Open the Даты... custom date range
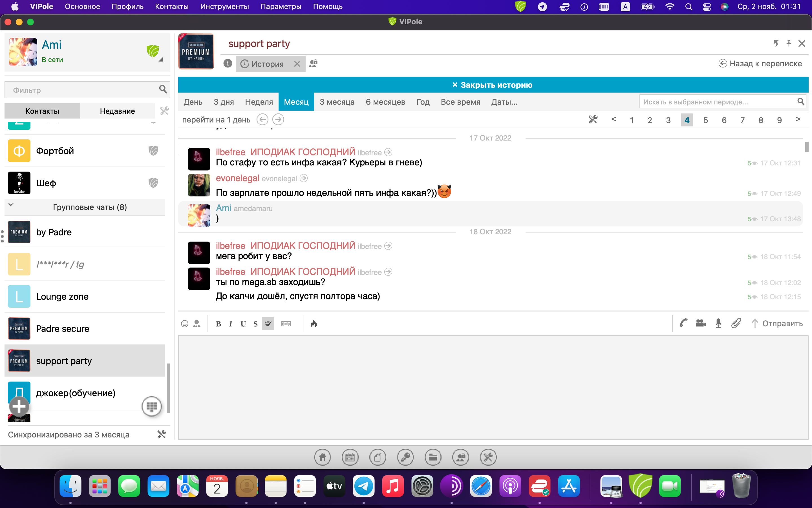812x508 pixels. coord(504,102)
